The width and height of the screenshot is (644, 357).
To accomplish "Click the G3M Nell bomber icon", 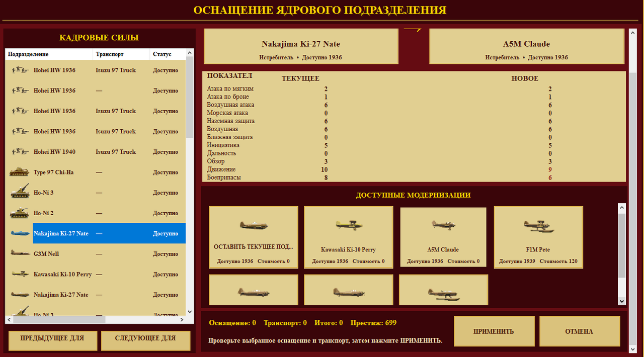I will pos(20,253).
